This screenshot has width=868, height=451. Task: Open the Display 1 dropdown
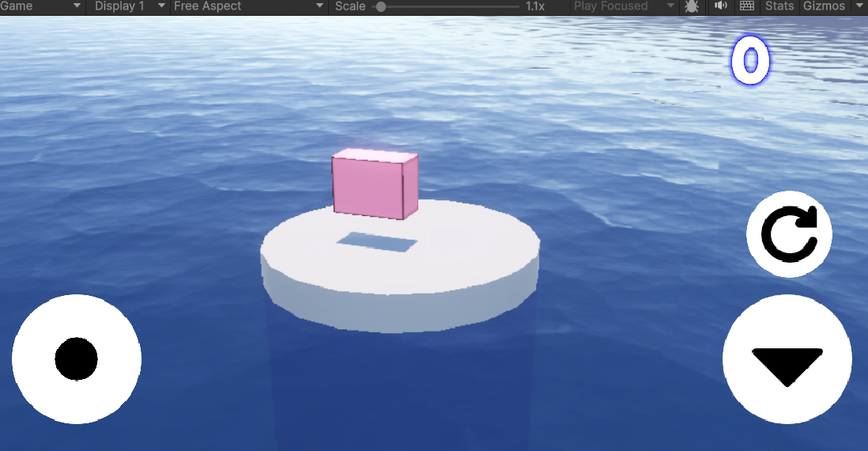(x=130, y=6)
